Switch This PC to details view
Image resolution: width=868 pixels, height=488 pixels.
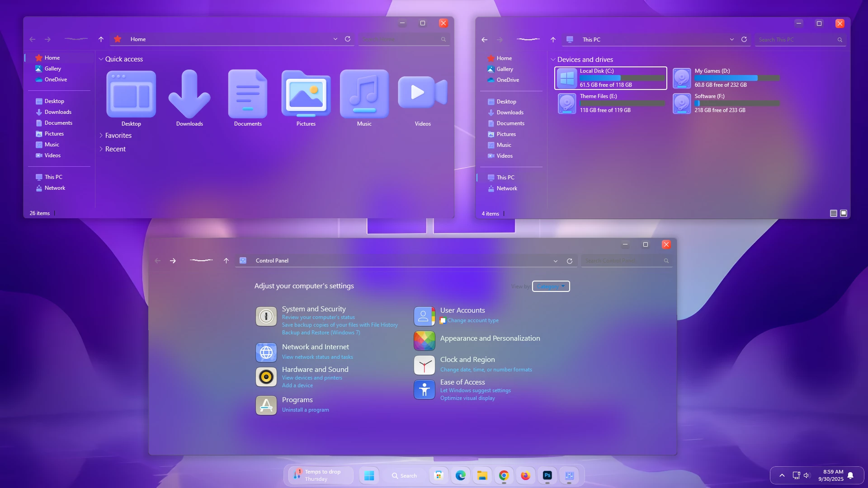[833, 213]
